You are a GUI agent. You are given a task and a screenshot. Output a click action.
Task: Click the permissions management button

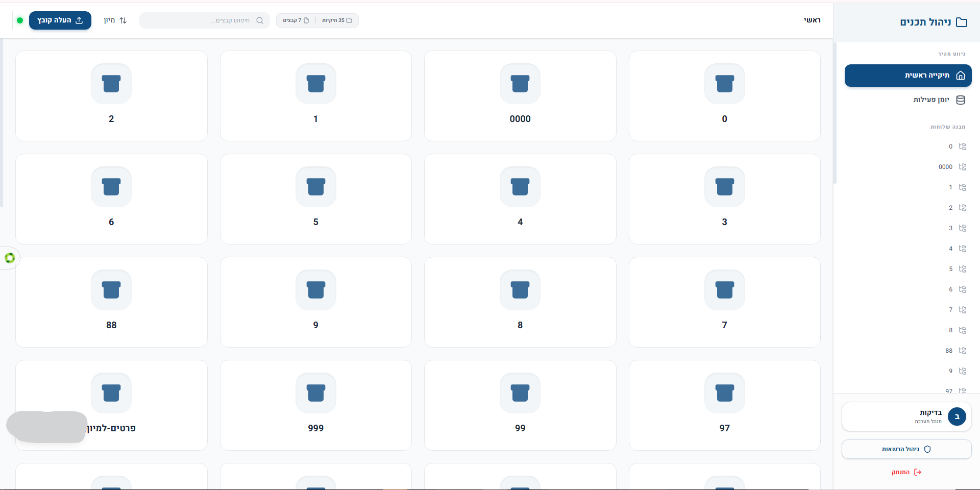(x=906, y=449)
